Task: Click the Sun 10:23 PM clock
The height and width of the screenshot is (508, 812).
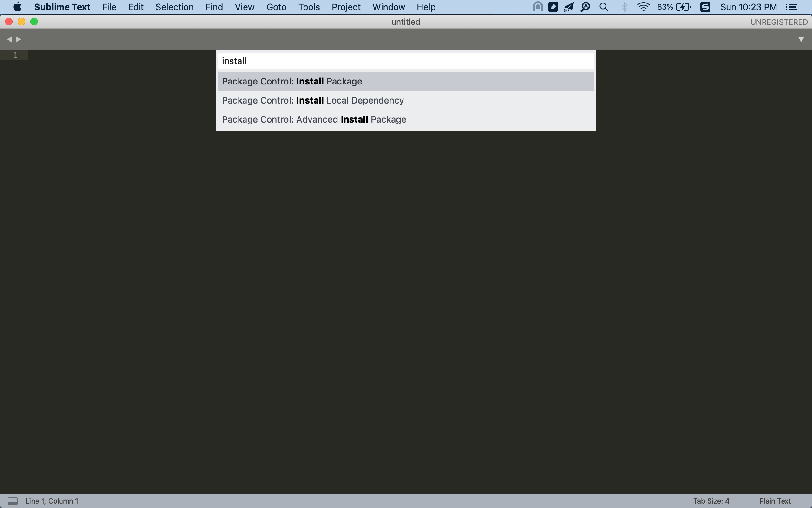Action: tap(749, 7)
